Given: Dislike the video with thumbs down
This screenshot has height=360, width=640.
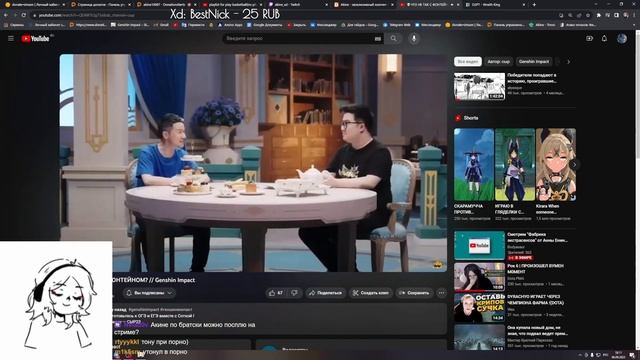Looking at the screenshot, I should pyautogui.click(x=295, y=293).
